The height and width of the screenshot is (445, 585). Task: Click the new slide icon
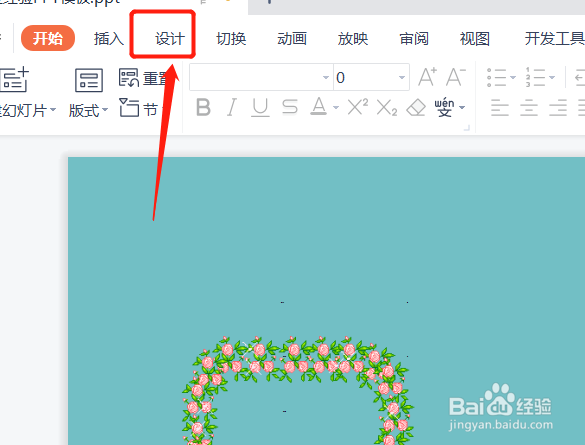(14, 79)
